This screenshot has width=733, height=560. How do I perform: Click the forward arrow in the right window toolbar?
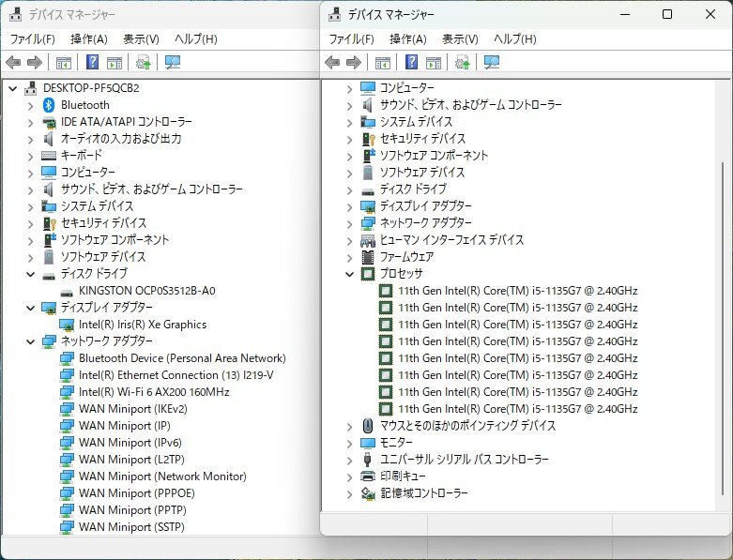point(354,63)
